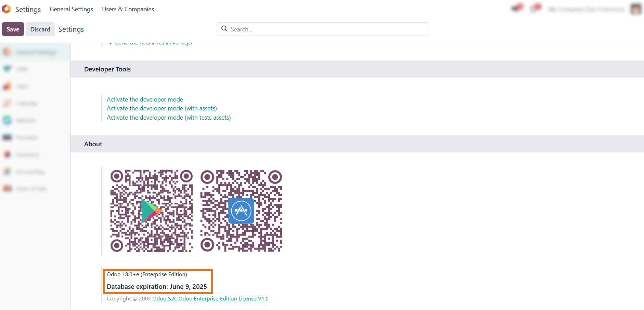Click the Database expiration: June 9, 2025 text
Screen dimensions: 644x310
point(157,287)
